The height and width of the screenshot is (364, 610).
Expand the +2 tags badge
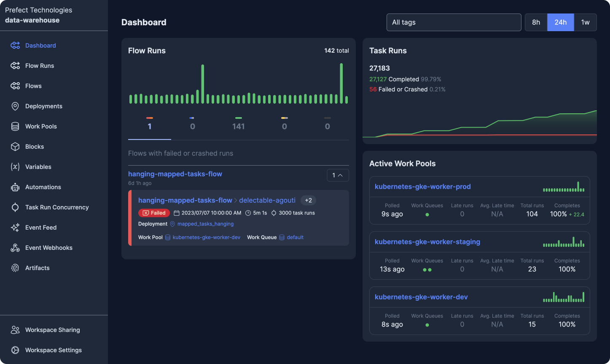pos(308,201)
